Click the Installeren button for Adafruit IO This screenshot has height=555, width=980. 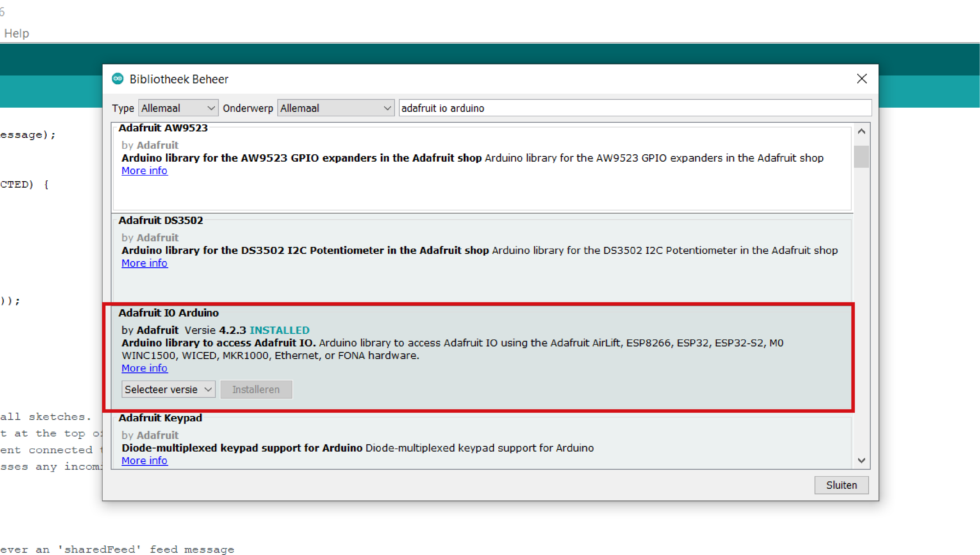[x=256, y=389]
